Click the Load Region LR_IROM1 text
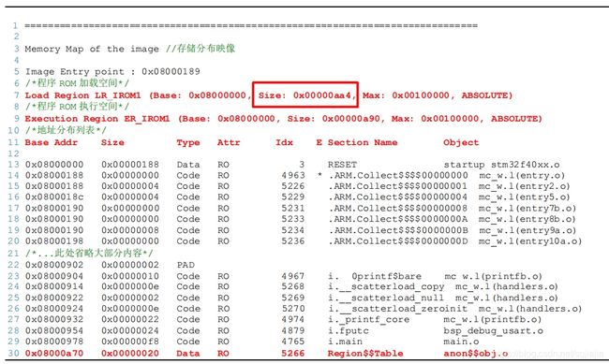 coord(82,95)
